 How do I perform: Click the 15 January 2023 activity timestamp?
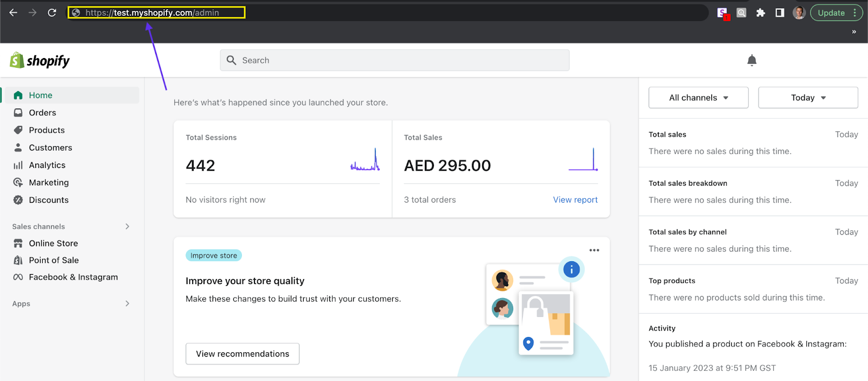712,368
